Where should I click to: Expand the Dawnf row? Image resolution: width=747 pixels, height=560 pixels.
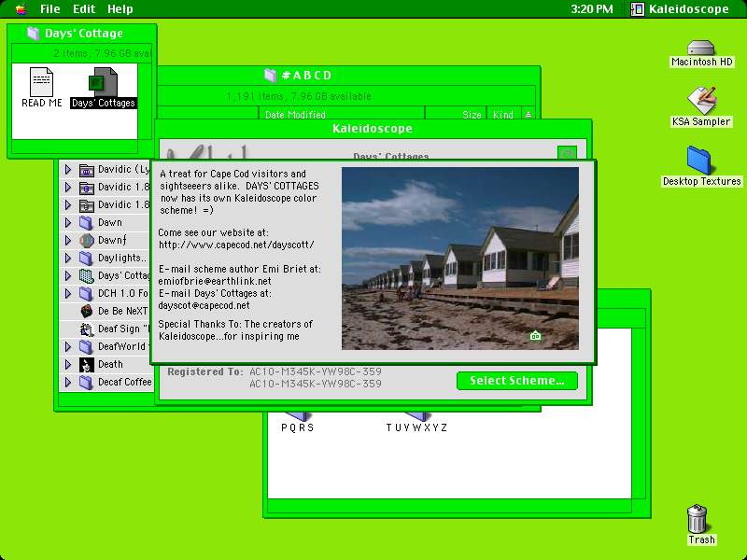click(x=68, y=240)
